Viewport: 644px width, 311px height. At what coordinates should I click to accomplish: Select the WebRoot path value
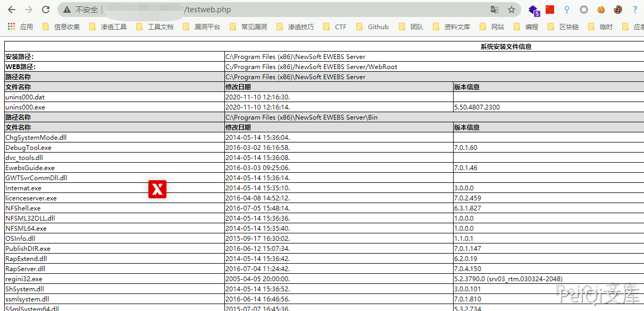[x=311, y=67]
